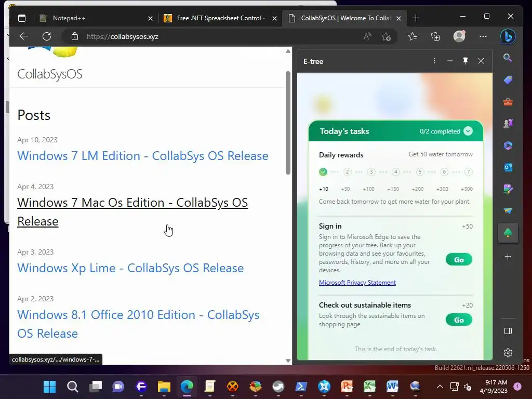Open the sidebar Microsoft 365 icon
532x399 pixels.
point(508,145)
